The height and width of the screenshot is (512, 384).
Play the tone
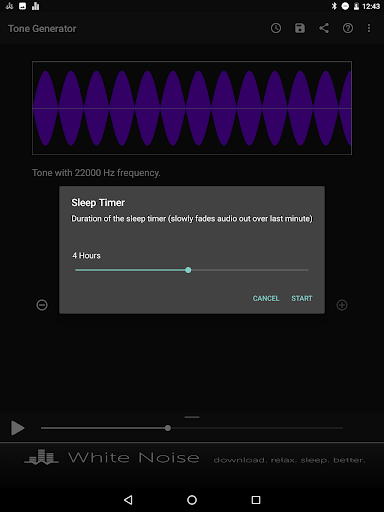17,428
